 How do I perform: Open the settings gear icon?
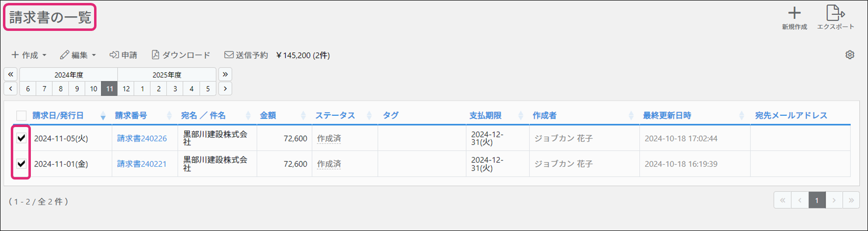tap(850, 55)
